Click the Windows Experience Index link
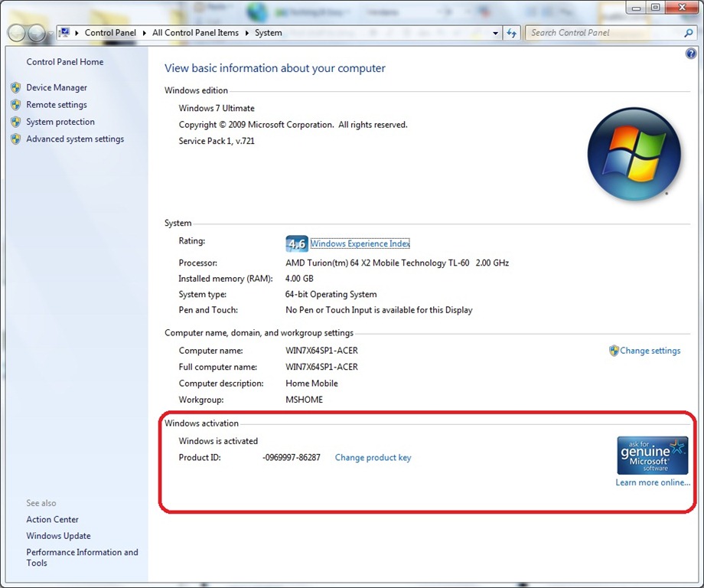 pos(360,243)
